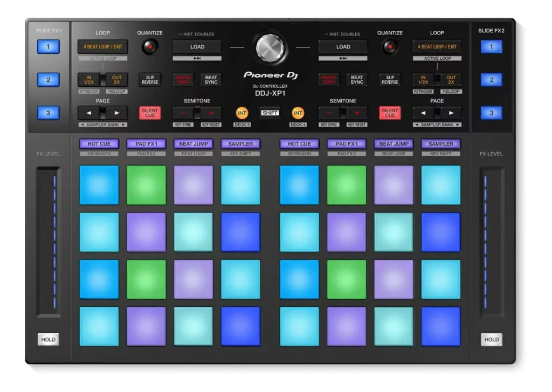Turn on the right deck SILENT CUE
This screenshot has width=552, height=392.
point(390,113)
